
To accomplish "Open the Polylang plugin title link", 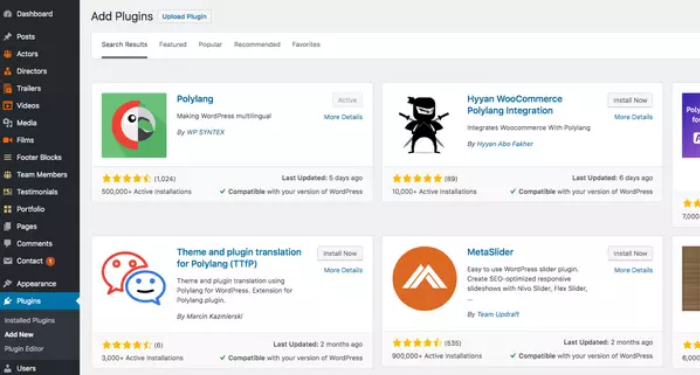I will click(195, 99).
